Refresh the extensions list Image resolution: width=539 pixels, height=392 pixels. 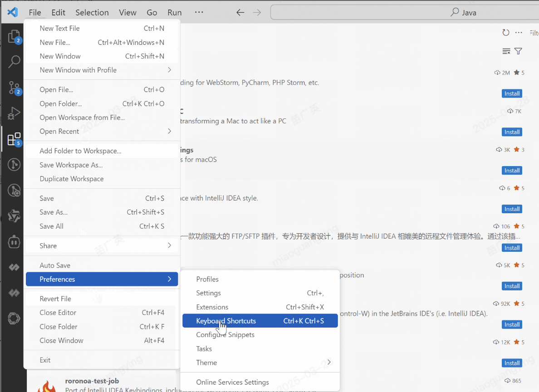click(x=506, y=33)
